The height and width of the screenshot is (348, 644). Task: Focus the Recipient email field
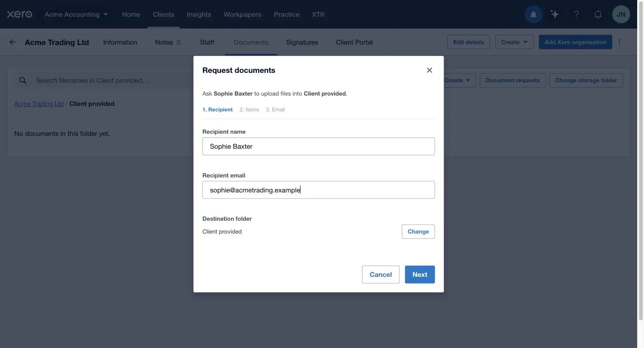(x=318, y=190)
